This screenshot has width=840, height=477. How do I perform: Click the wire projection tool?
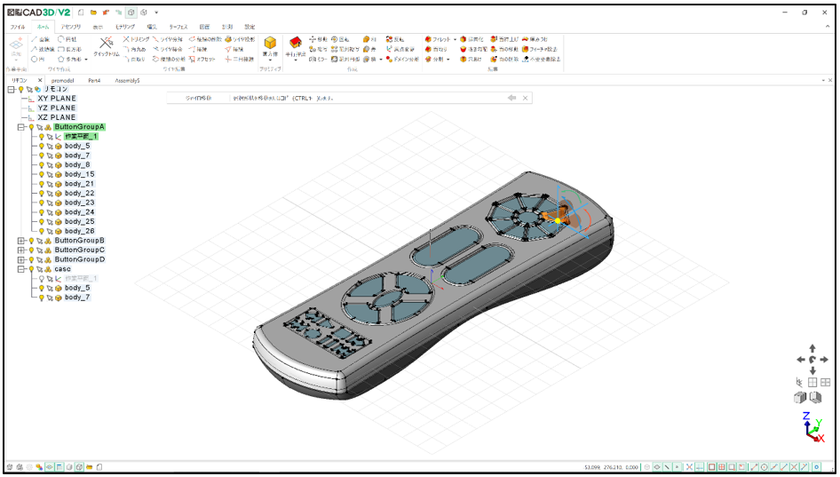pos(240,39)
